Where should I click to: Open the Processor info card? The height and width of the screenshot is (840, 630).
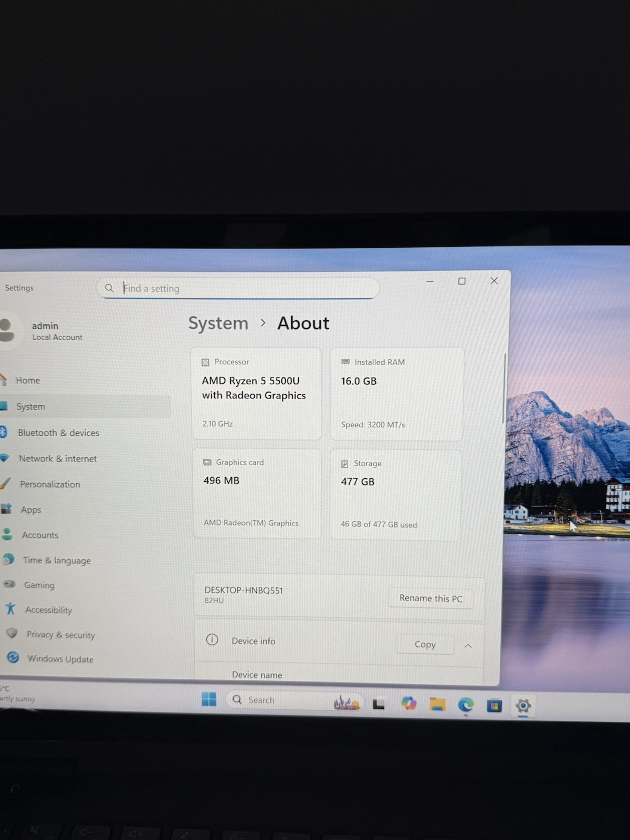coord(257,393)
